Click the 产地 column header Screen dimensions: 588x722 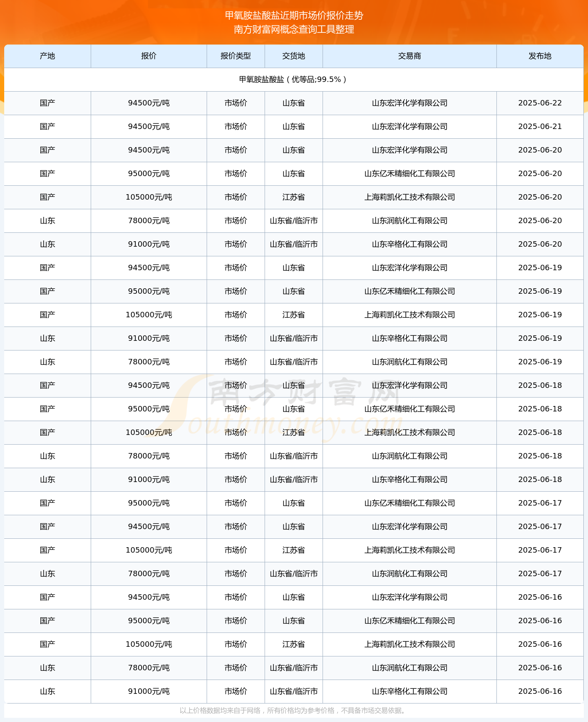[47, 56]
